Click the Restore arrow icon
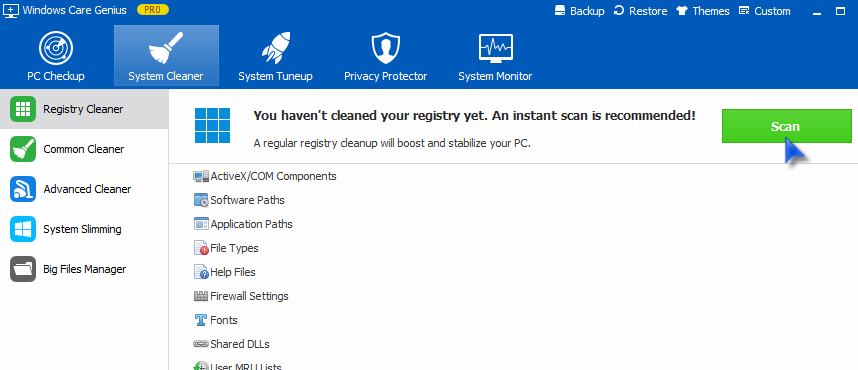Screen dimensions: 858x370 pyautogui.click(x=619, y=11)
